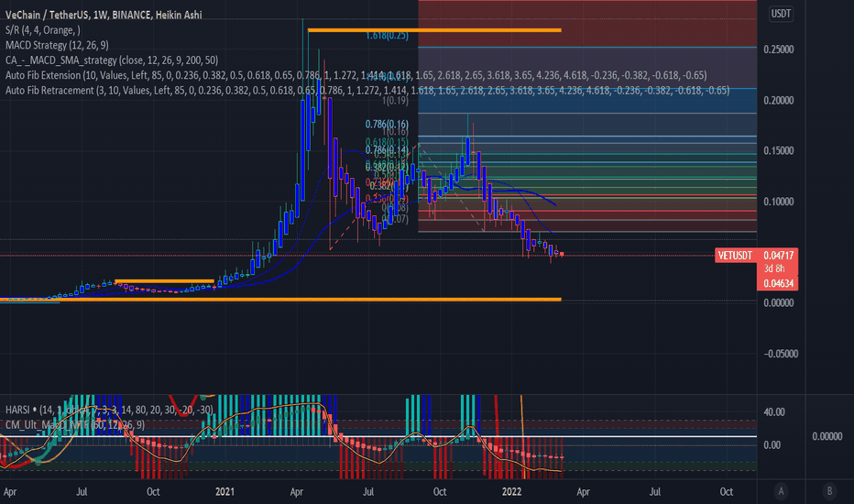
Task: Click the USDT currency button
Action: (781, 14)
